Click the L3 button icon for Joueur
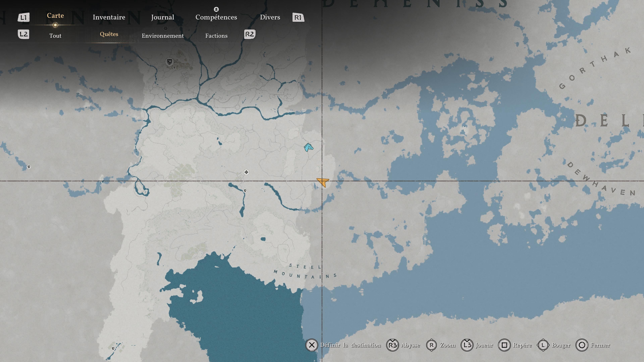The image size is (644, 362). 467,345
